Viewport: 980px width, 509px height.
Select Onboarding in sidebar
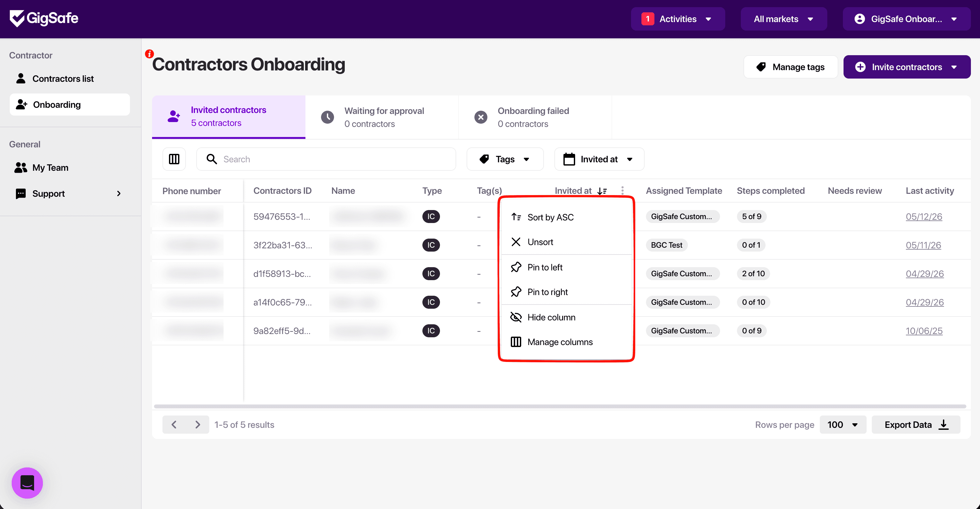click(x=70, y=105)
